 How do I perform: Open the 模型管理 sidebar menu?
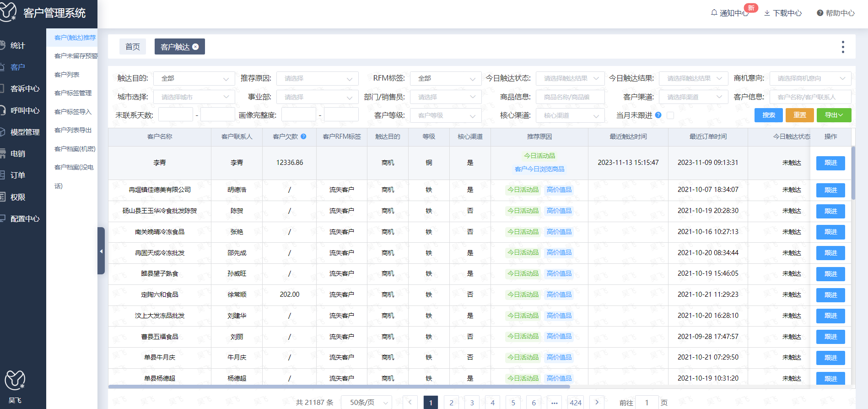click(x=25, y=132)
